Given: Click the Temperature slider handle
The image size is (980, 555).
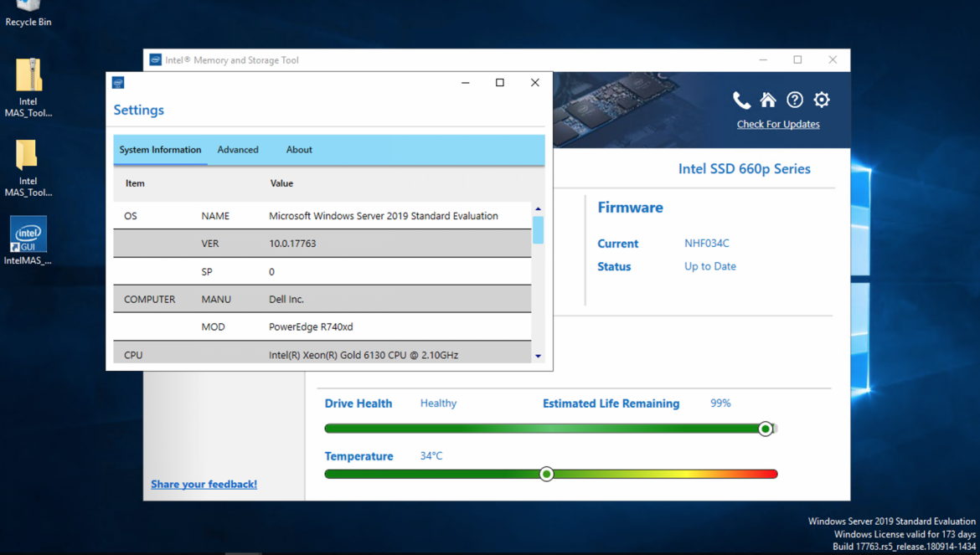Looking at the screenshot, I should click(x=547, y=475).
